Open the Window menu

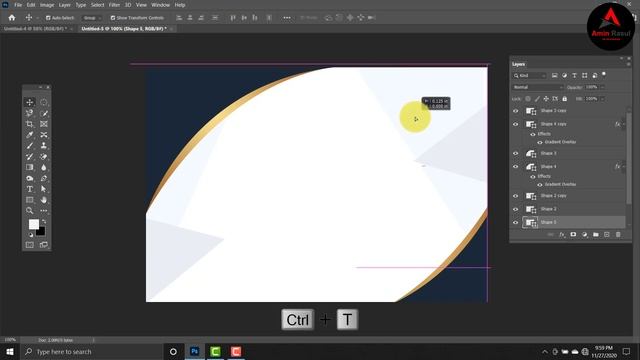point(160,5)
